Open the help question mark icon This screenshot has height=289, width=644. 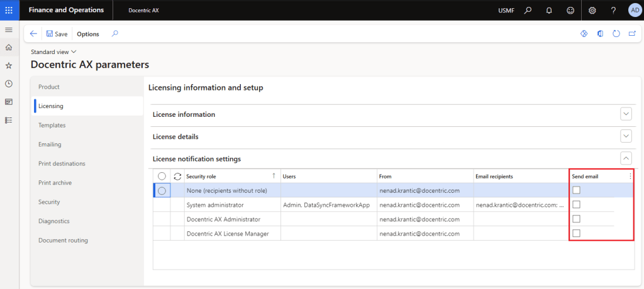point(613,10)
